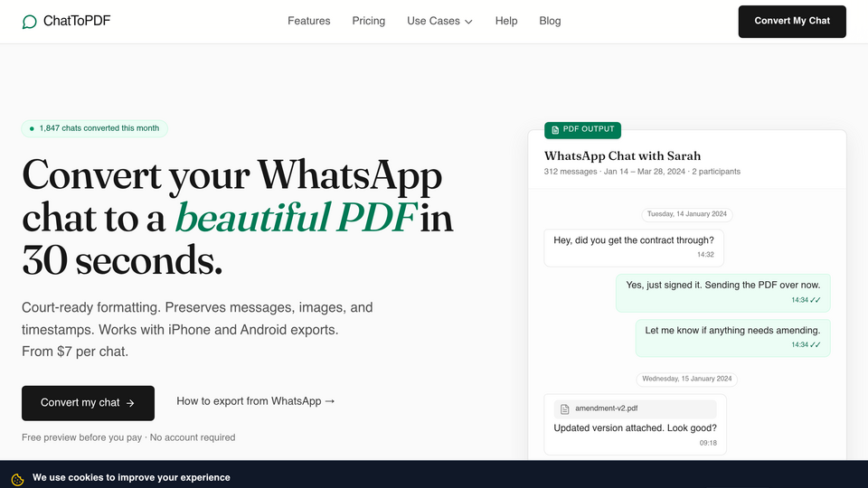Click double-check marks on 'Let me know' message

(815, 344)
